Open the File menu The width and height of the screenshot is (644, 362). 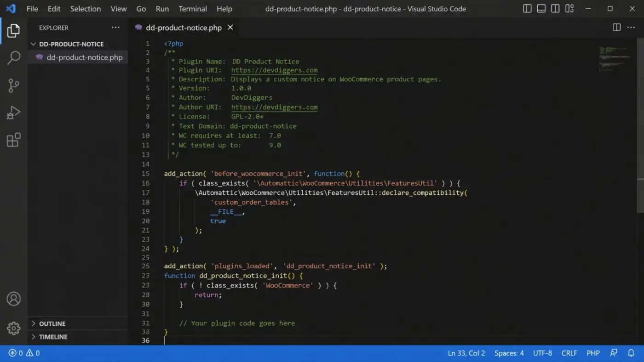(32, 9)
